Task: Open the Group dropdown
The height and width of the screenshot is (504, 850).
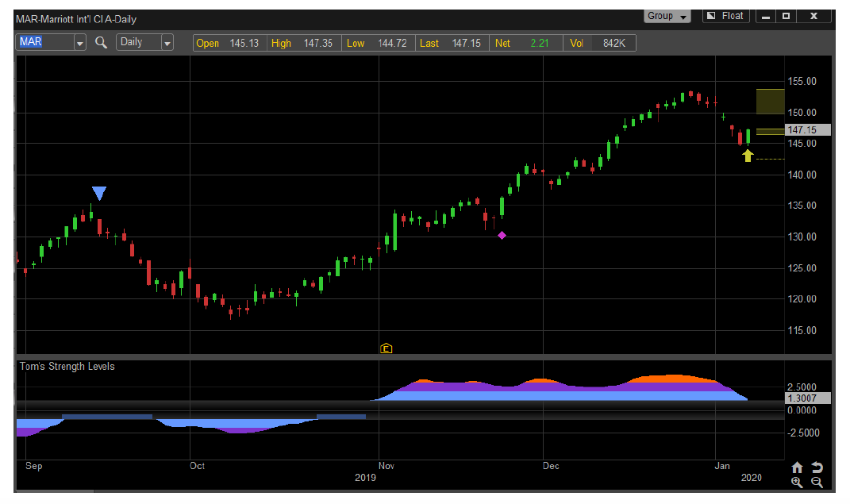Action: (667, 16)
